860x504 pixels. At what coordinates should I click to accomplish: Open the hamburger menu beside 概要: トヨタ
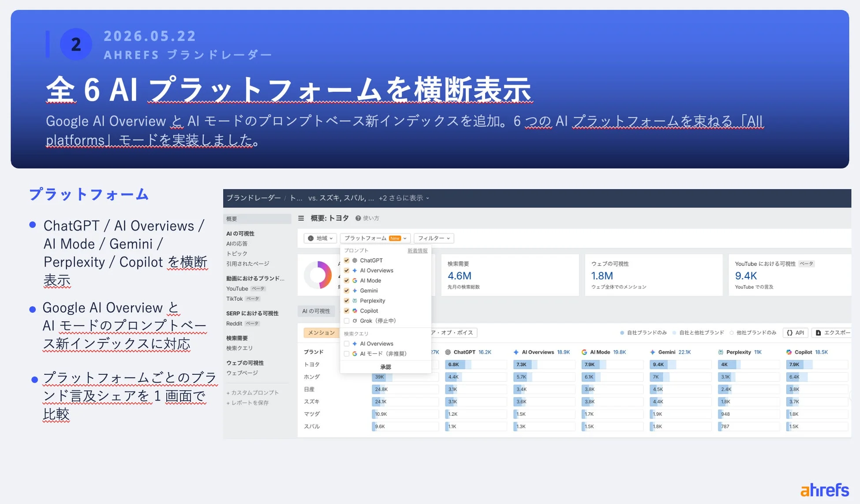click(x=301, y=218)
